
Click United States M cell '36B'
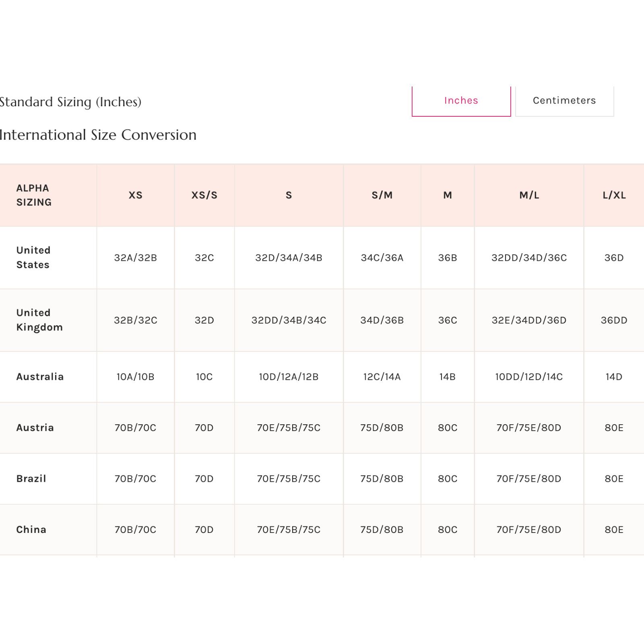tap(448, 258)
